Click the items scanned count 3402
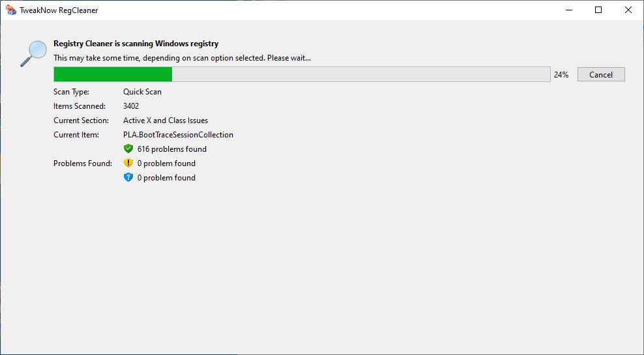Image resolution: width=644 pixels, height=355 pixels. [131, 106]
